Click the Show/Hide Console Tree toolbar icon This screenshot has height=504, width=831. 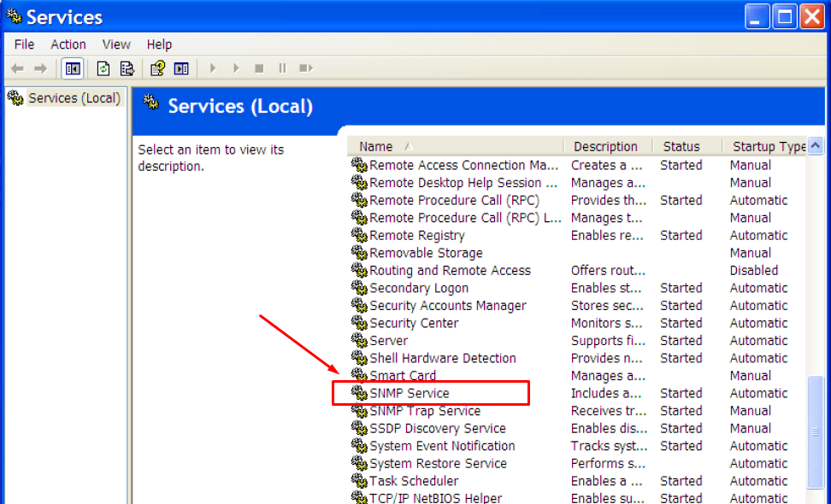[x=73, y=68]
